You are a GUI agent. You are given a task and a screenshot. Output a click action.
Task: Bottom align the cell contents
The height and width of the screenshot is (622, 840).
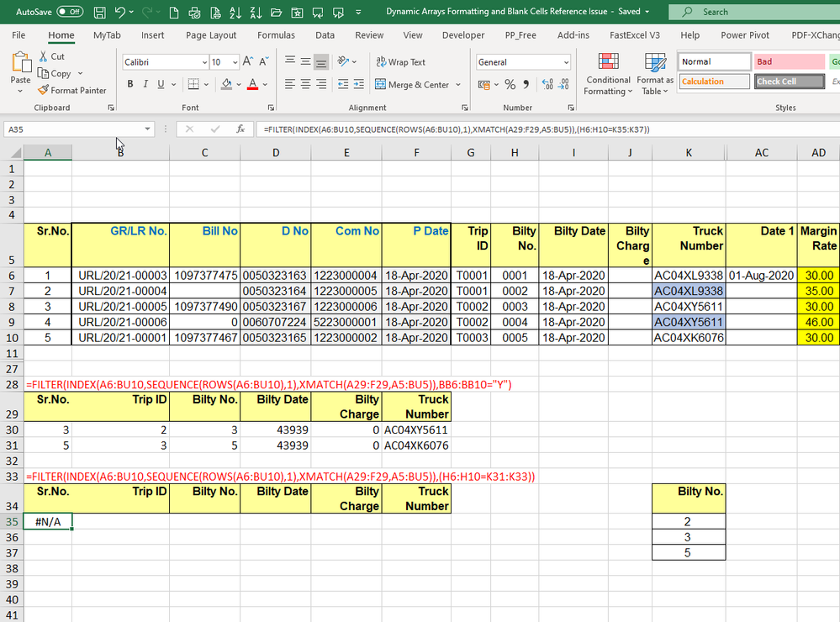pyautogui.click(x=321, y=61)
